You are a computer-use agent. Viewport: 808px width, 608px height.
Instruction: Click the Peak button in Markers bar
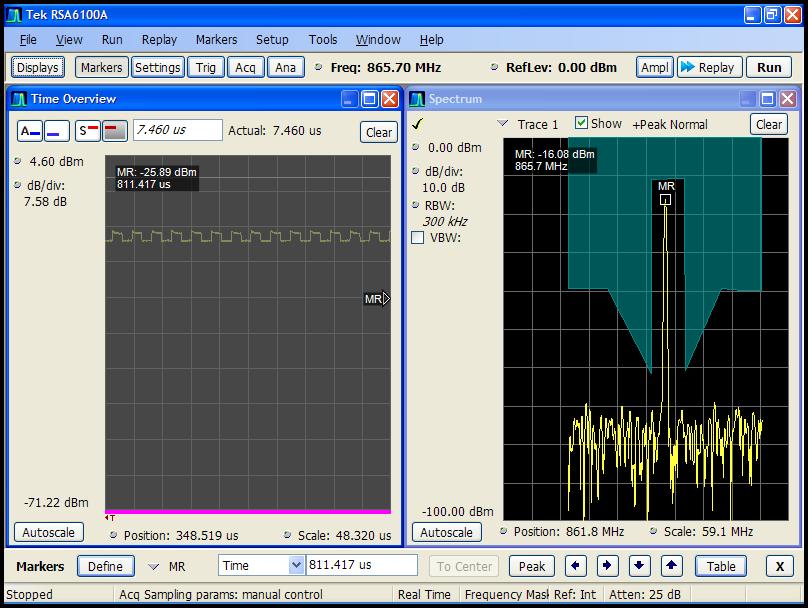point(532,566)
